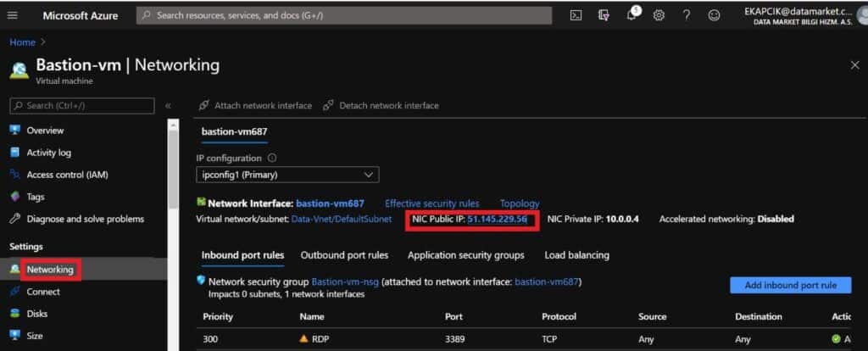This screenshot has height=351, width=868.
Task: Open the Feedback smiley icon
Action: (714, 15)
